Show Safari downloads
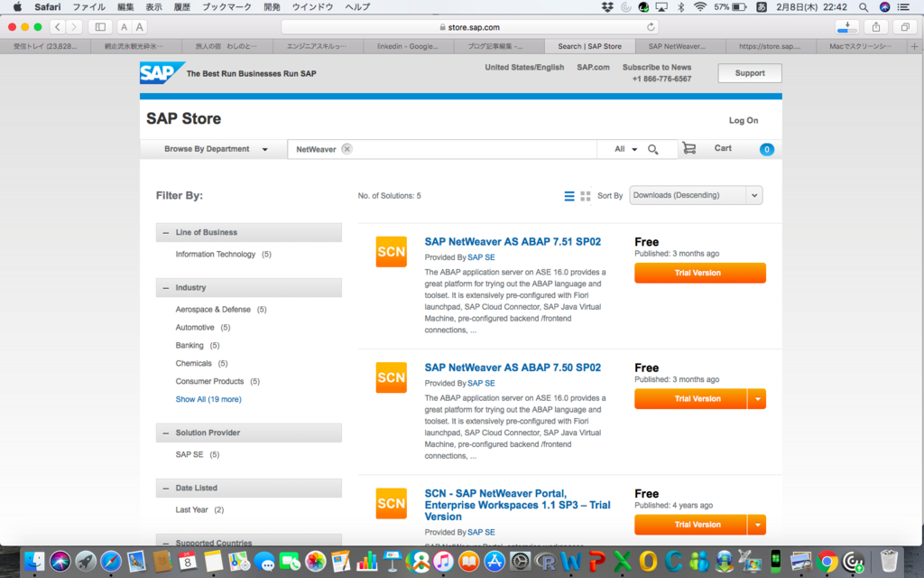 click(x=846, y=27)
